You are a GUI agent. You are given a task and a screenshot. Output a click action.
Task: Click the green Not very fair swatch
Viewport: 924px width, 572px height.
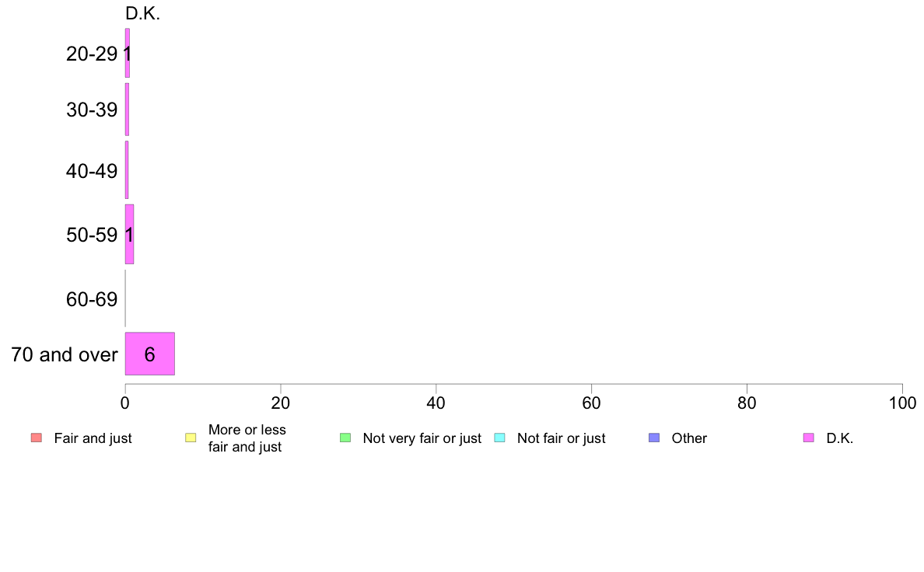[345, 438]
